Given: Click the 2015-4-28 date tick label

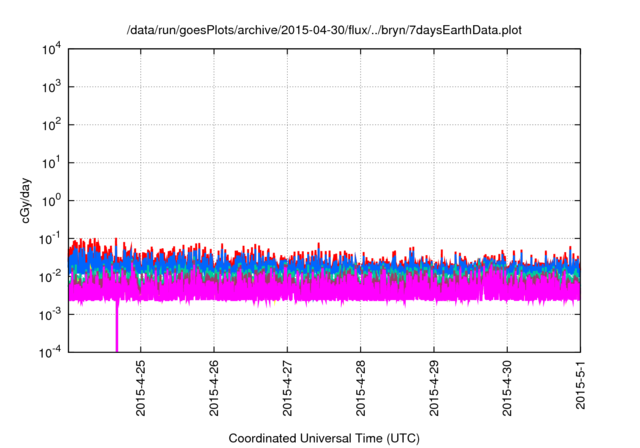Looking at the screenshot, I should (x=360, y=388).
